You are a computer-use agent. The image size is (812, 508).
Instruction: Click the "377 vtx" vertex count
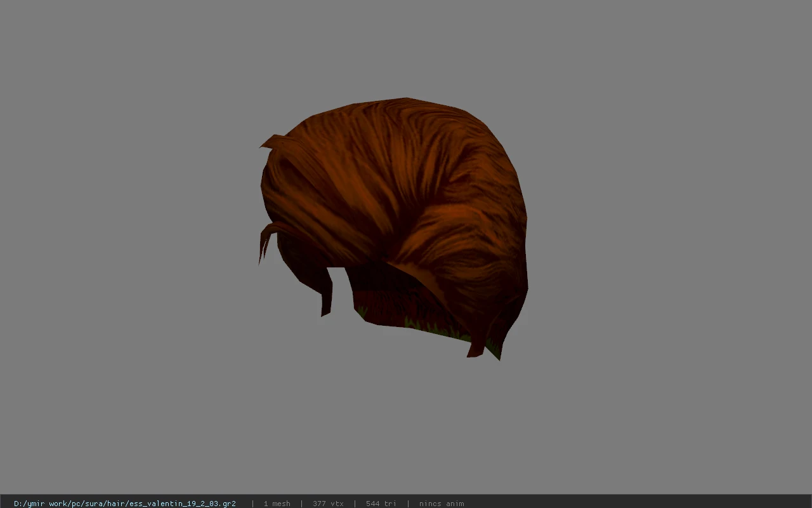(x=328, y=504)
